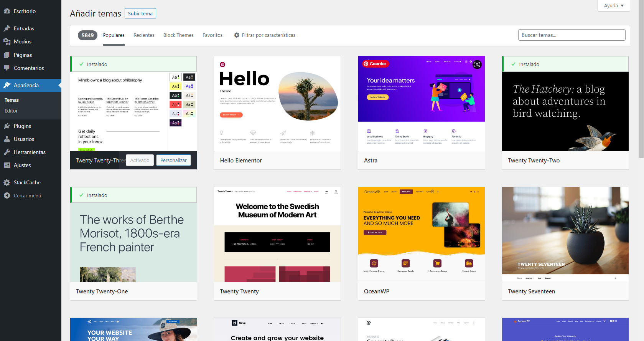Open the Usuarios menu item
644x341 pixels.
pyautogui.click(x=31, y=139)
